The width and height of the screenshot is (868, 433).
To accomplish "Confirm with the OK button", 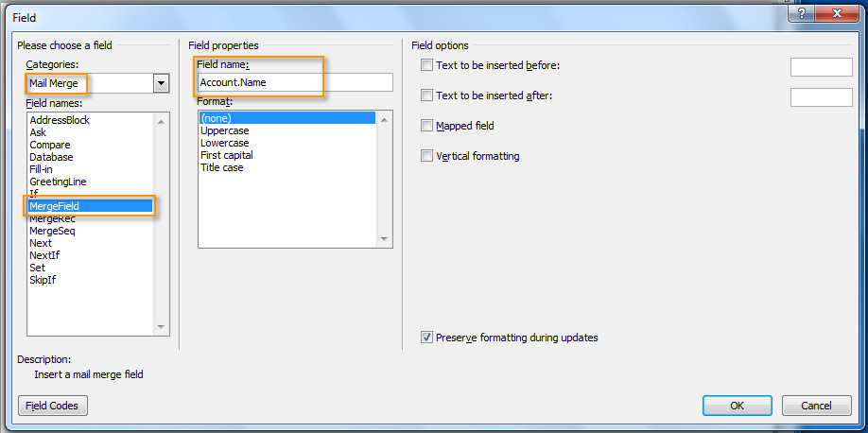I will pos(737,406).
